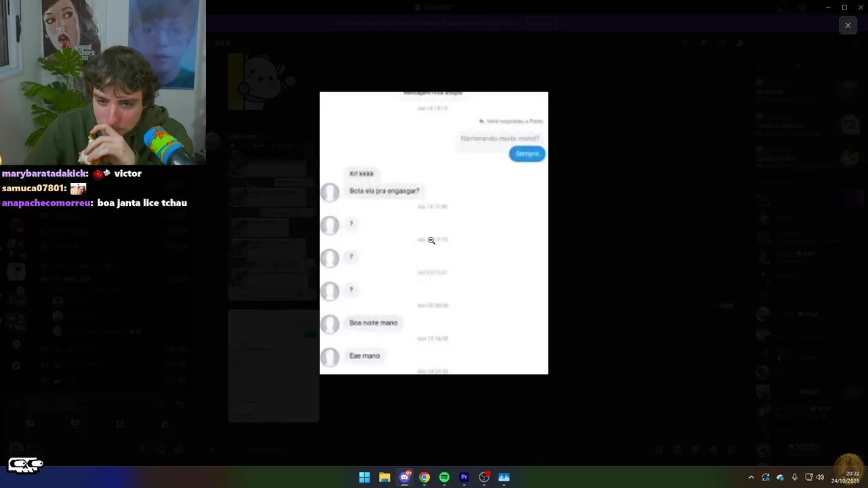The width and height of the screenshot is (868, 488).
Task: Click the blue "Sempre" message bubble
Action: pyautogui.click(x=527, y=154)
